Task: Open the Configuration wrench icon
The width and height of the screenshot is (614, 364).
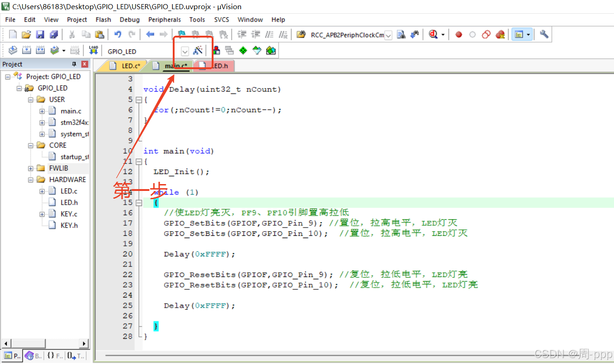Action: click(x=543, y=34)
